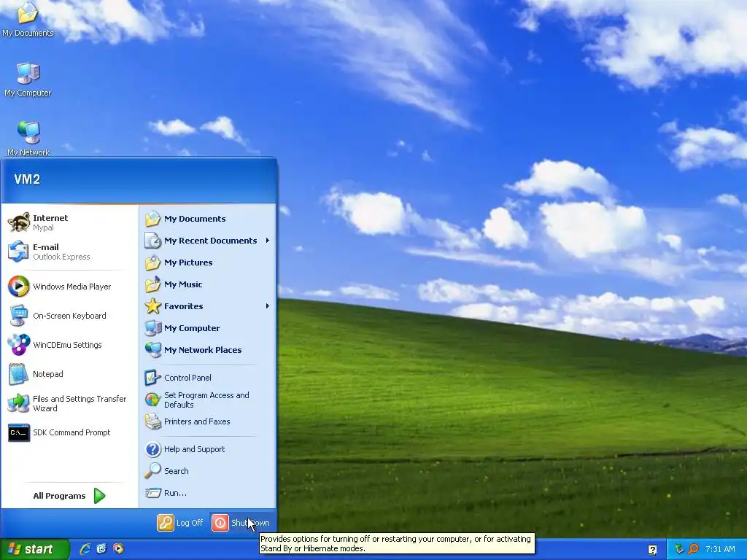This screenshot has width=747, height=560.
Task: Click the SDK Command Prompt label
Action: [x=71, y=432]
